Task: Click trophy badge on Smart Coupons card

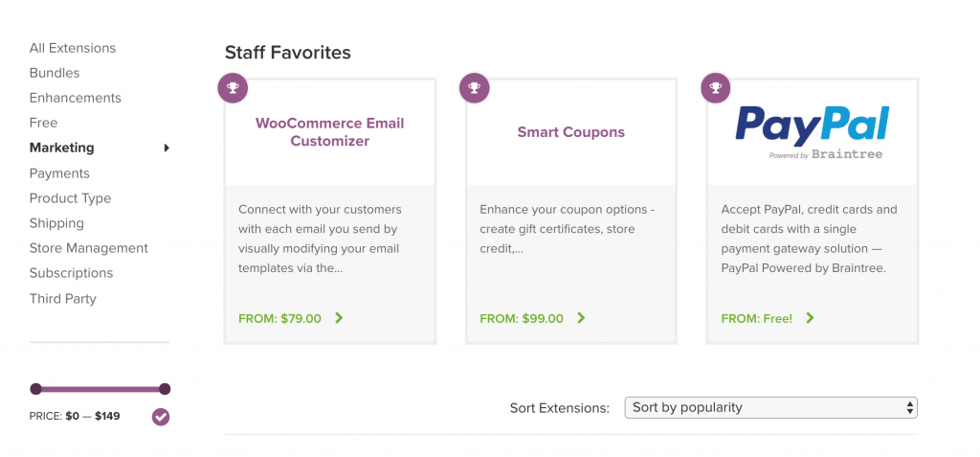Action: tap(474, 89)
